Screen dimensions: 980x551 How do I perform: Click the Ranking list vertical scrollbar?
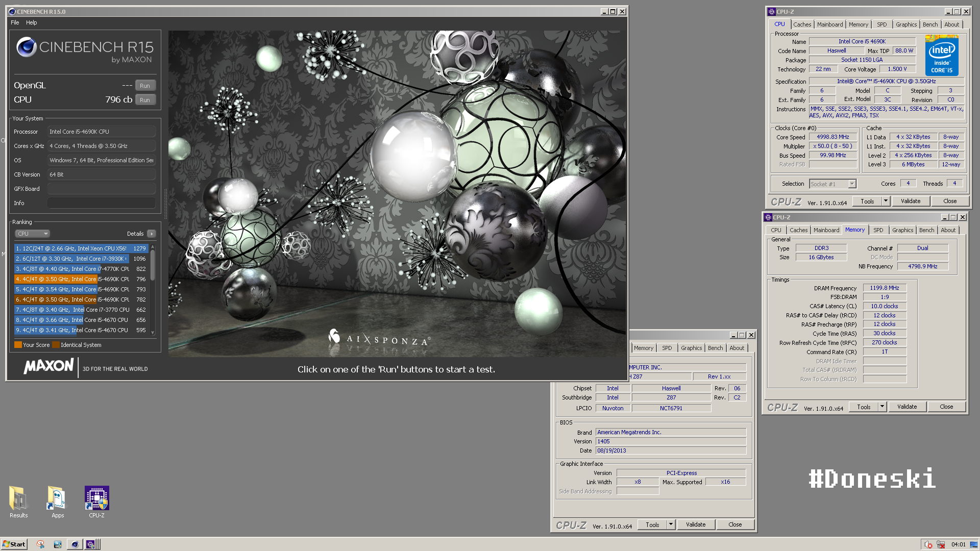click(152, 289)
